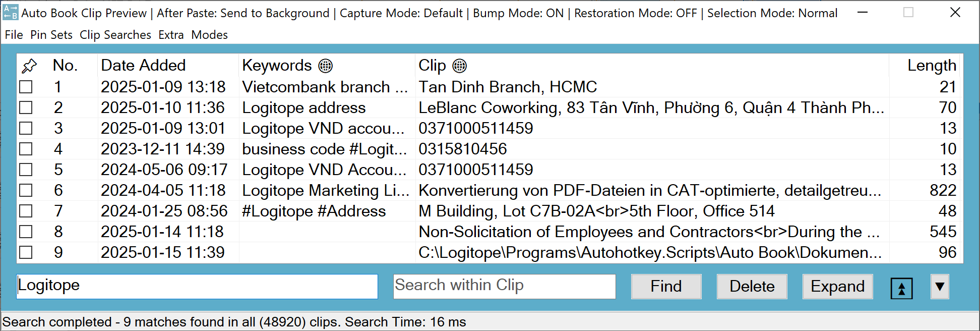The image size is (980, 331).
Task: Focus the Search within Clip field
Action: [504, 286]
